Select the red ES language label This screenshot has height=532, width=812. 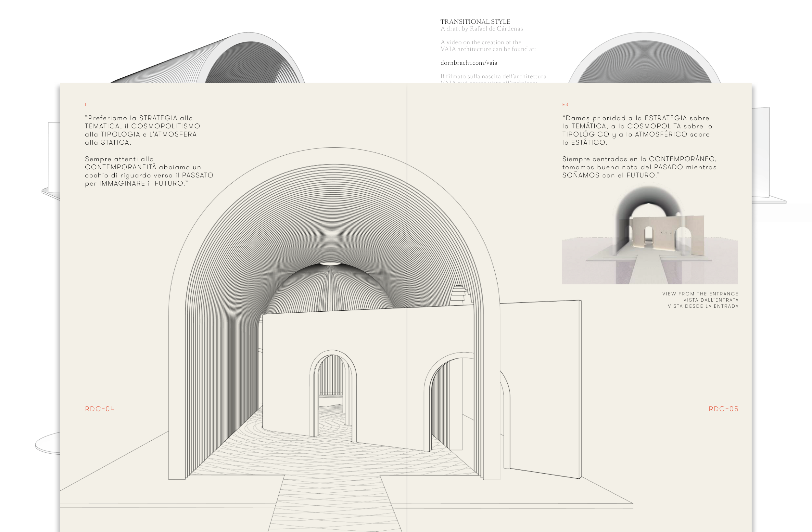coord(565,105)
